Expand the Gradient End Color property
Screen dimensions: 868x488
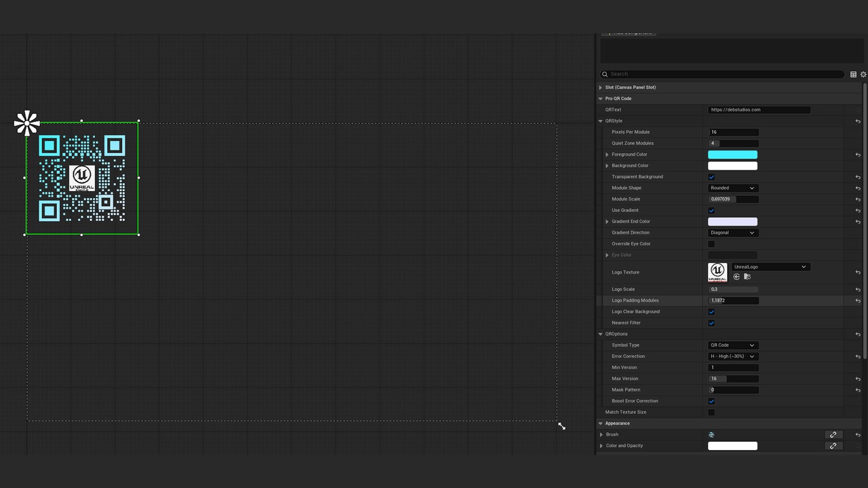pos(608,222)
